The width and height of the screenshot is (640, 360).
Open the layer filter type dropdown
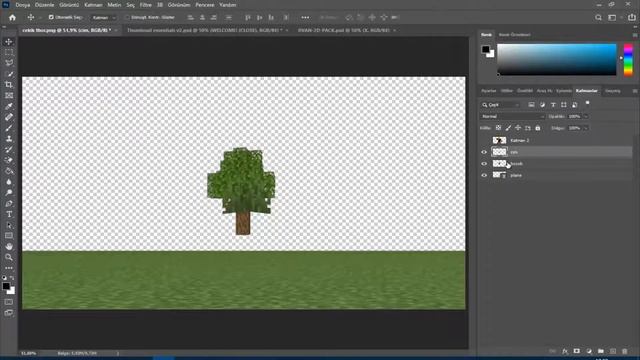tap(500, 105)
